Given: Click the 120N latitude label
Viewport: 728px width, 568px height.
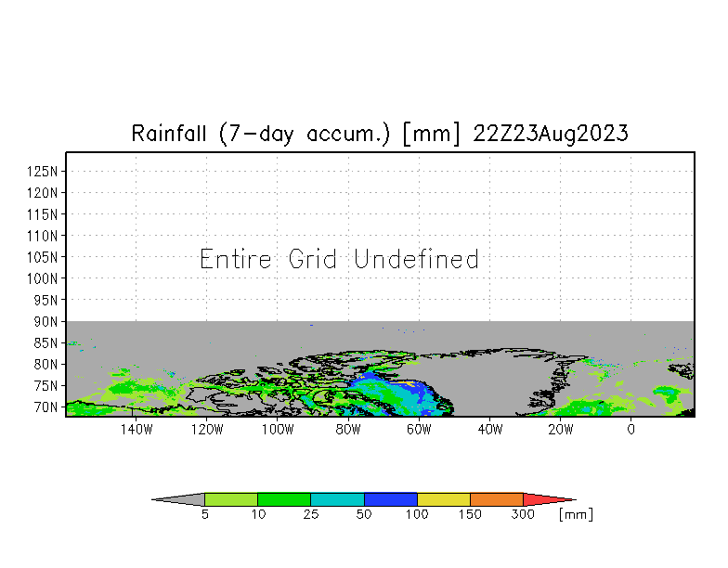Looking at the screenshot, I should (x=43, y=193).
